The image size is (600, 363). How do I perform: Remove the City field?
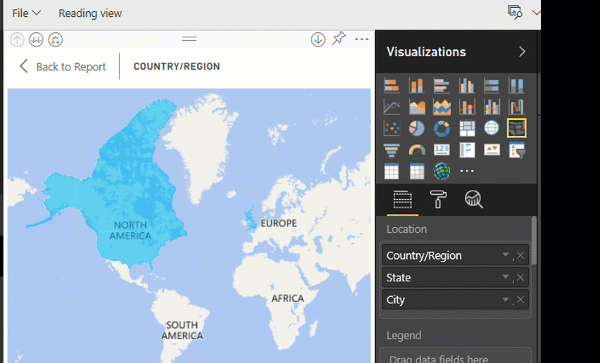(x=520, y=300)
